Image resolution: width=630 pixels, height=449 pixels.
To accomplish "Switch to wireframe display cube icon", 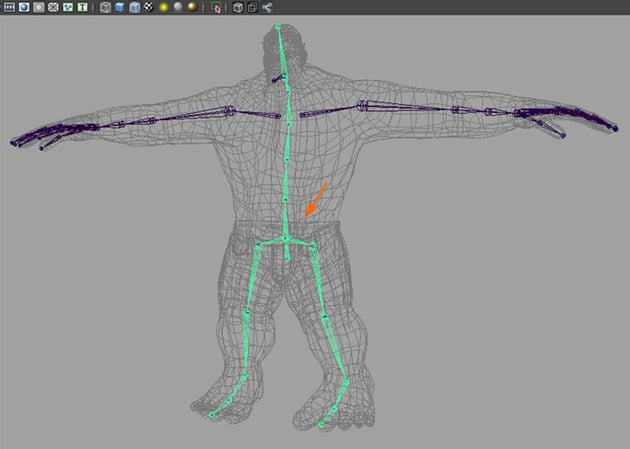I will tap(104, 7).
